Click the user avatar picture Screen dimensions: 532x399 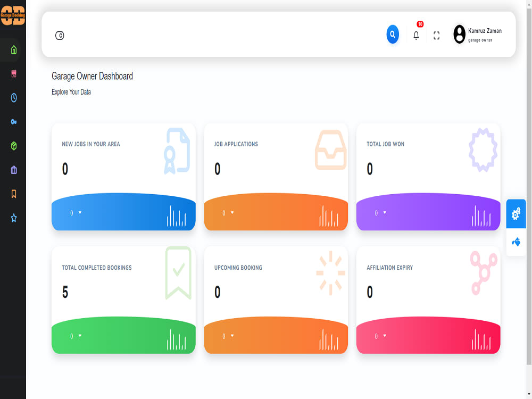pyautogui.click(x=460, y=34)
